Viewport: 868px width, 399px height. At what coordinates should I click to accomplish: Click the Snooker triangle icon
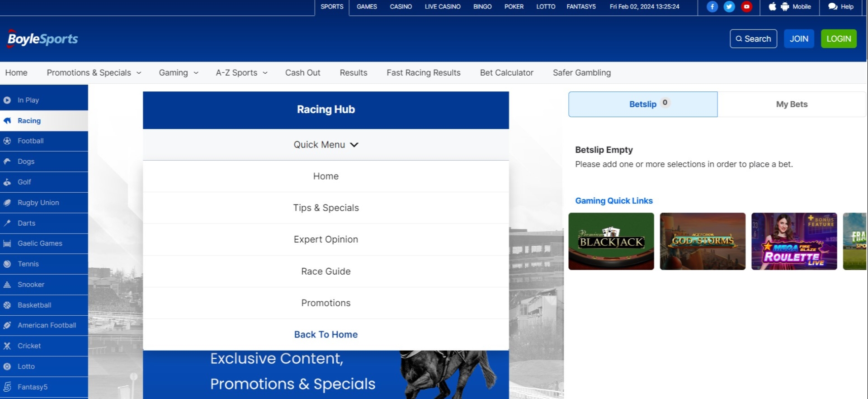pyautogui.click(x=7, y=285)
